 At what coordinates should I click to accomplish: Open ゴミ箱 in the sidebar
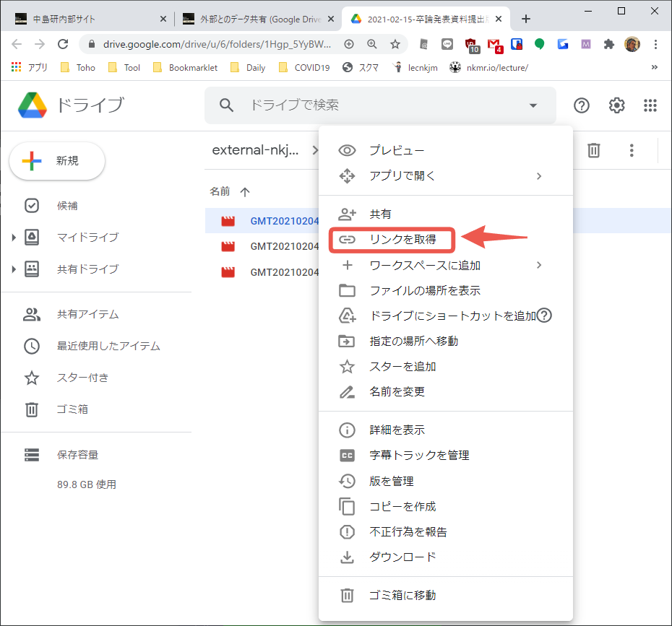(72, 409)
